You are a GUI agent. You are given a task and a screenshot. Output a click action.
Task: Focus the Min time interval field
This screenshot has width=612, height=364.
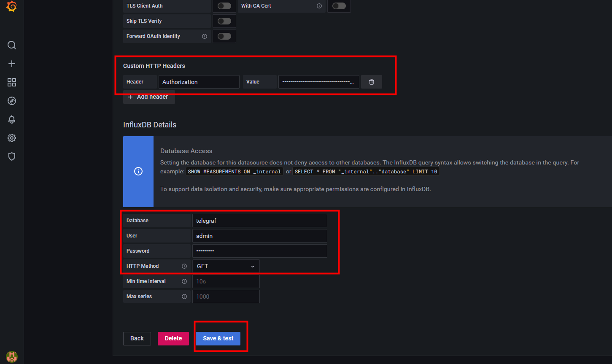[226, 281]
